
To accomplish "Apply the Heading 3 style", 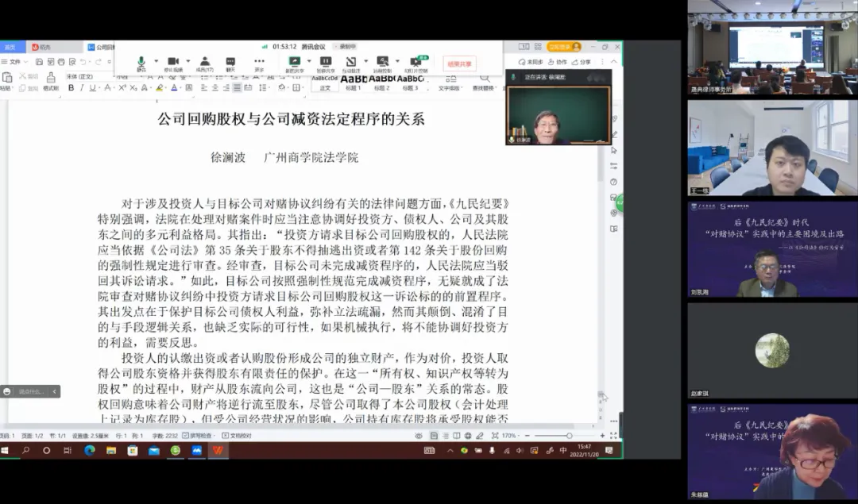I will click(410, 83).
